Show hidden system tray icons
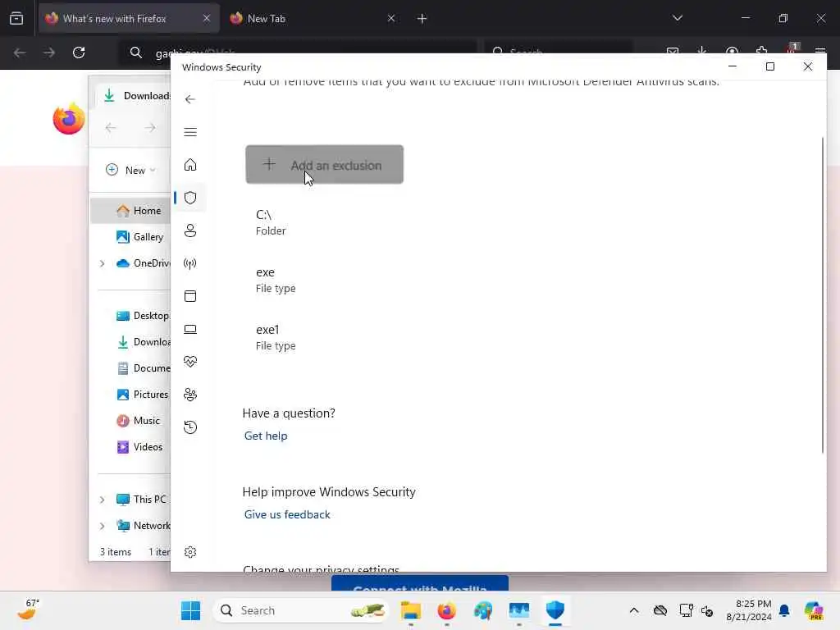840x630 pixels. click(634, 610)
